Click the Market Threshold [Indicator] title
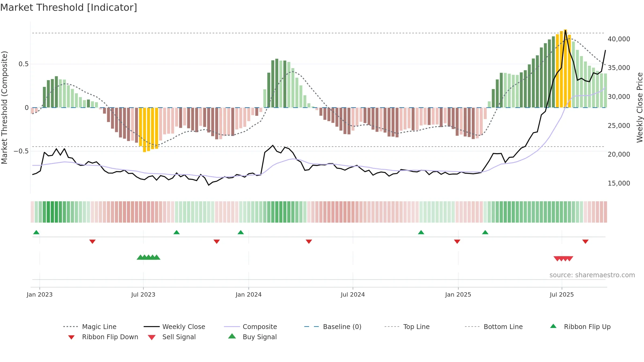 [x=69, y=8]
